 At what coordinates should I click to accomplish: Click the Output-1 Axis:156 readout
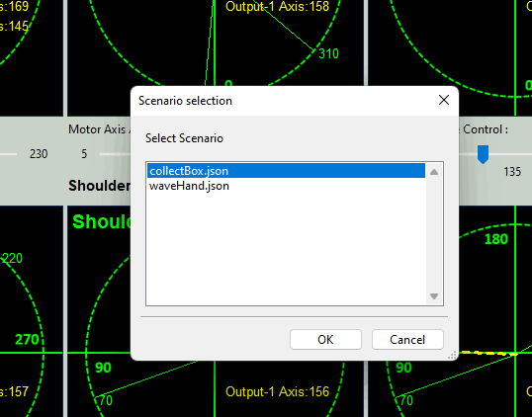pyautogui.click(x=277, y=391)
